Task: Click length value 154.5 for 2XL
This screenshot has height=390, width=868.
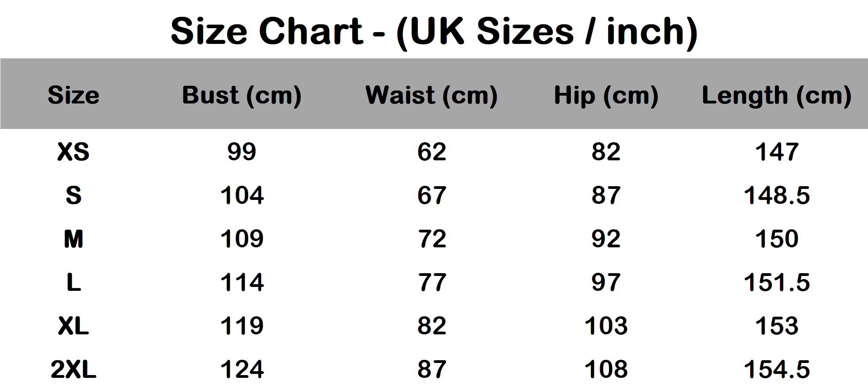Action: (776, 369)
